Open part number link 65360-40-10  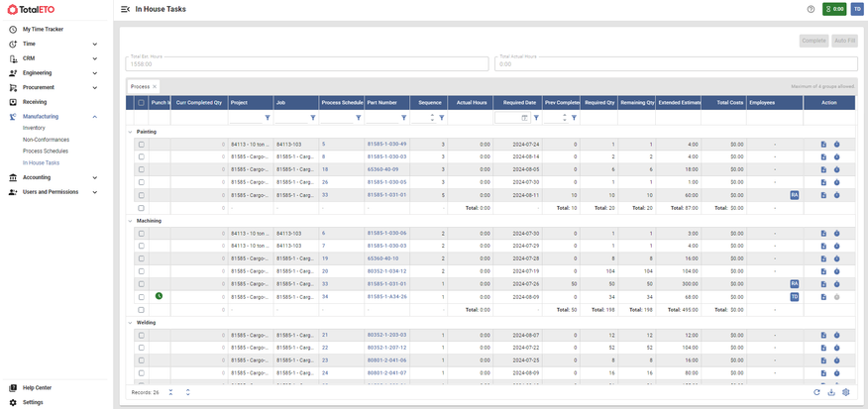point(383,258)
